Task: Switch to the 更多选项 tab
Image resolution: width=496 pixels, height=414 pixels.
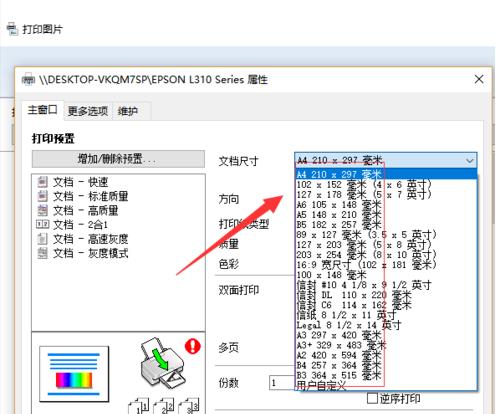Action: coord(88,111)
